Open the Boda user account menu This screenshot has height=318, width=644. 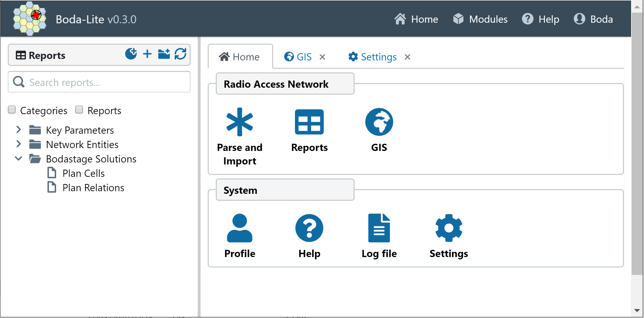click(593, 19)
